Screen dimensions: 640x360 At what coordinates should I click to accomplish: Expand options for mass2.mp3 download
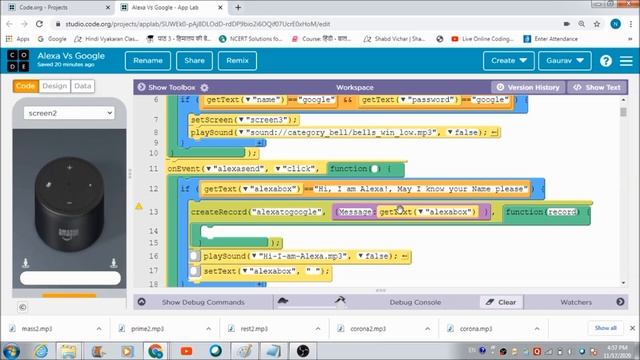click(x=99, y=329)
